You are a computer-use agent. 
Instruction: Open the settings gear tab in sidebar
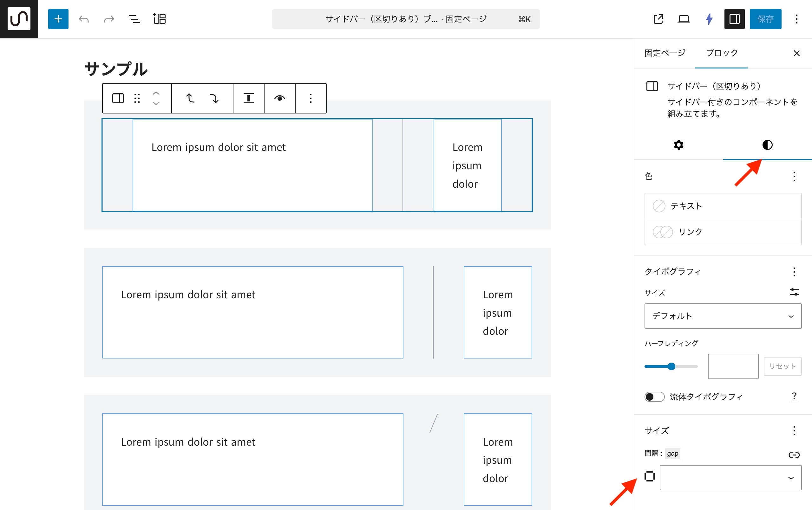coord(678,145)
